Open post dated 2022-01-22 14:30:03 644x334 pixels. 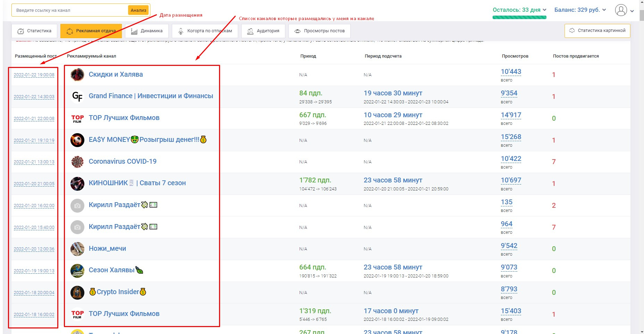click(x=34, y=97)
